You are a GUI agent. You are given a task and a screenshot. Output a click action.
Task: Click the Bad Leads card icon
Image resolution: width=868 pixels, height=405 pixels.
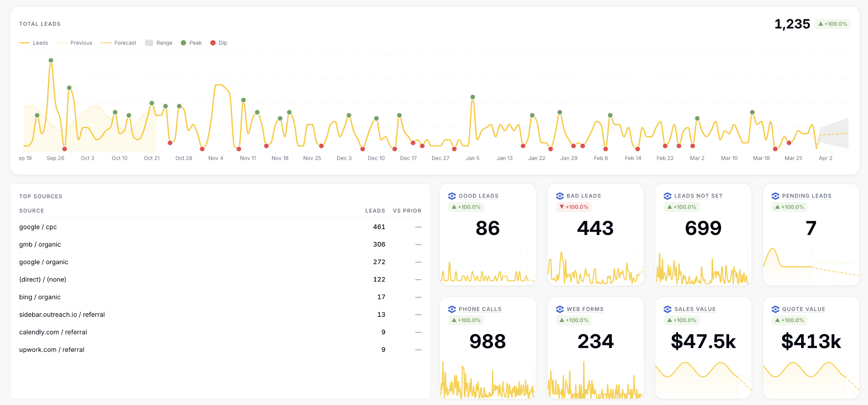[x=560, y=196]
